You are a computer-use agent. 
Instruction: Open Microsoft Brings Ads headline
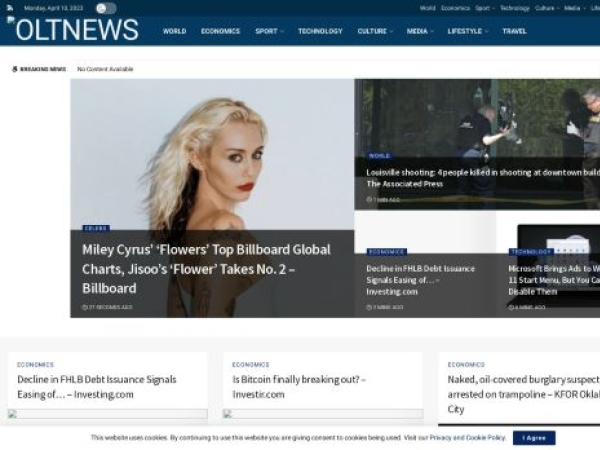click(554, 280)
